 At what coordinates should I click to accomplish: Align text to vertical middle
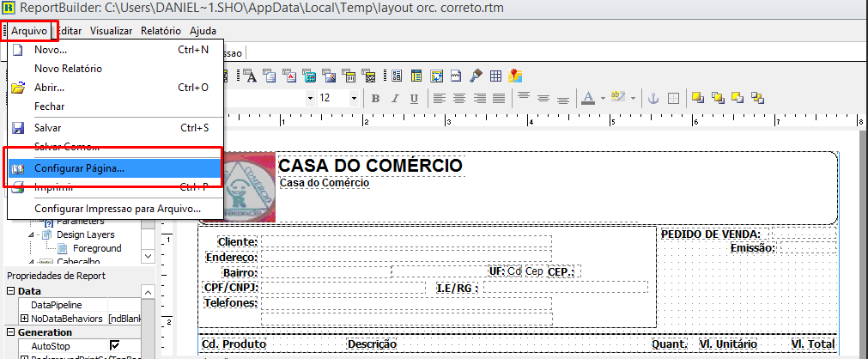(x=543, y=98)
